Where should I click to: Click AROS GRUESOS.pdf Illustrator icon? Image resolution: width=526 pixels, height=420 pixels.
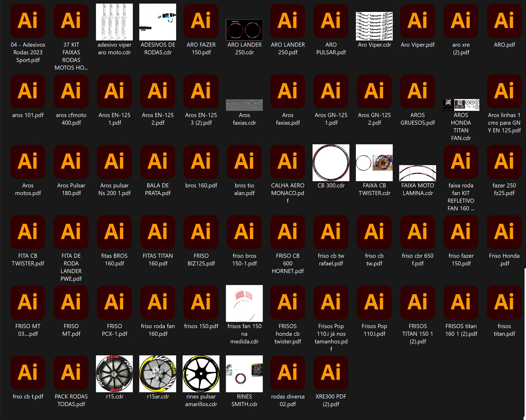(417, 91)
